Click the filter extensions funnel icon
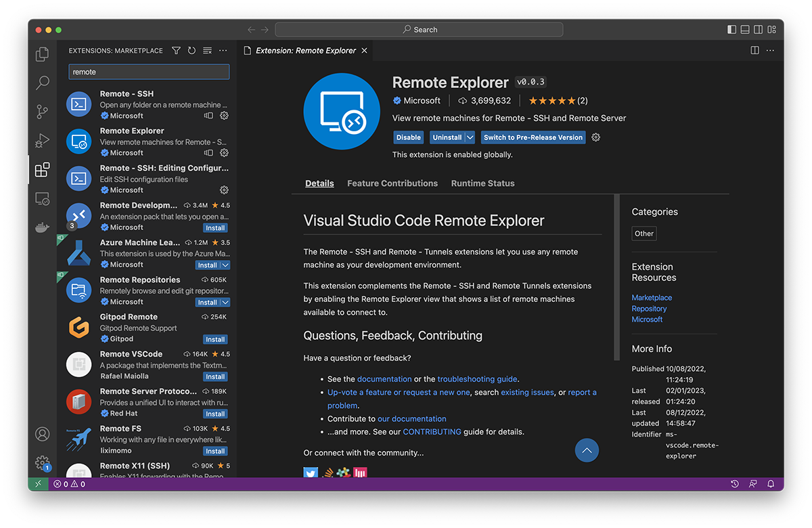Screen dimensions: 812x528 pos(176,51)
